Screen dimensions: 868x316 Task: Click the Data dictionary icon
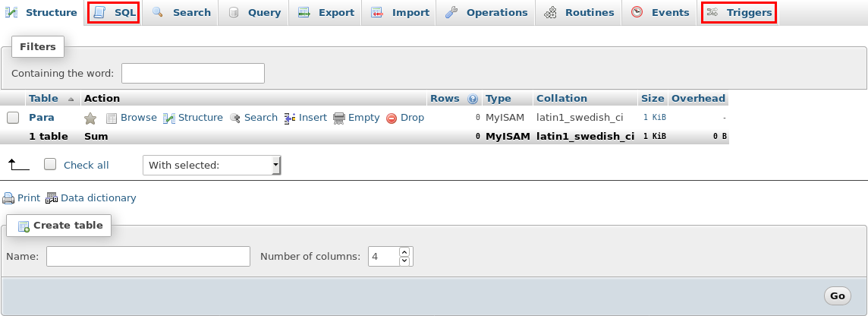point(52,198)
